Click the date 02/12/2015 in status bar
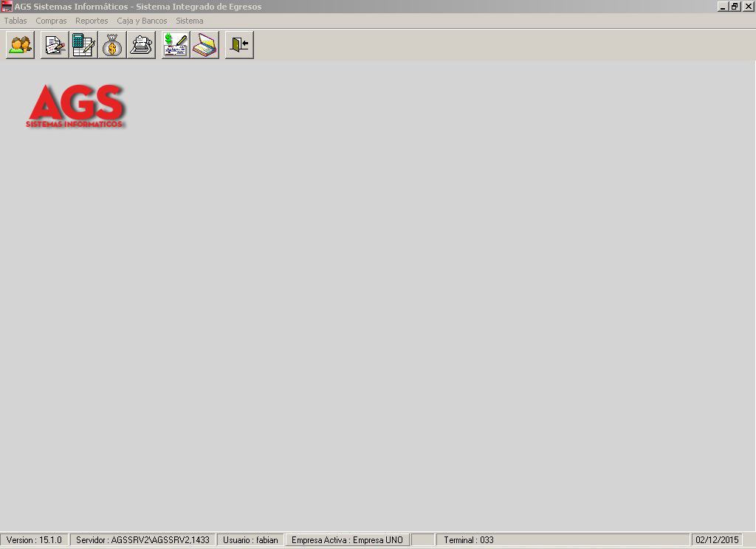The image size is (756, 549). pos(717,540)
